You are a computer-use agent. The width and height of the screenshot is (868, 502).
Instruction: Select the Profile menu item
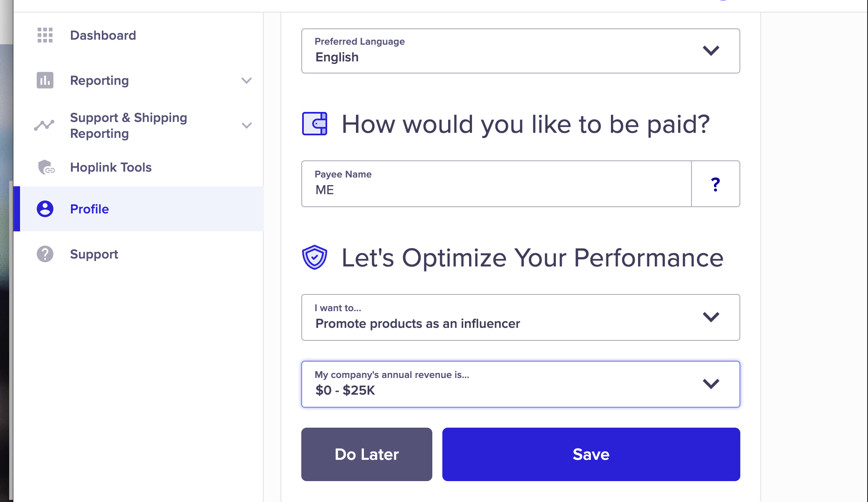[x=139, y=209]
